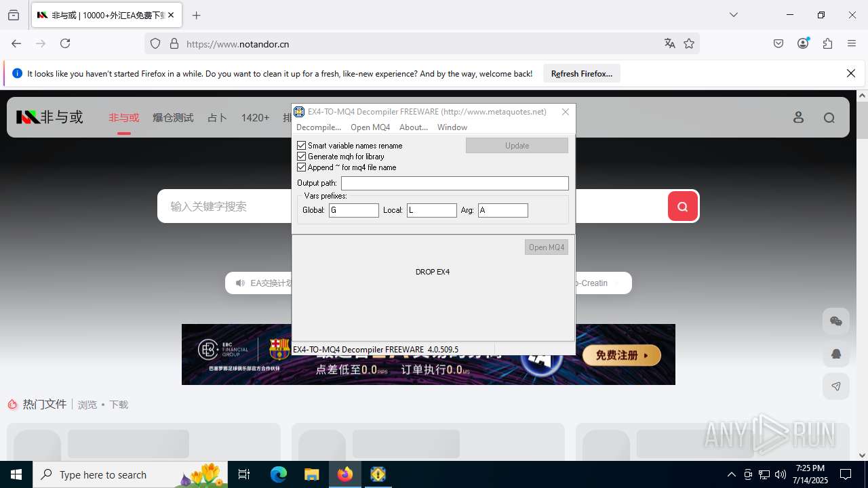
Task: Show hidden system tray icons chevron
Action: pyautogui.click(x=731, y=474)
